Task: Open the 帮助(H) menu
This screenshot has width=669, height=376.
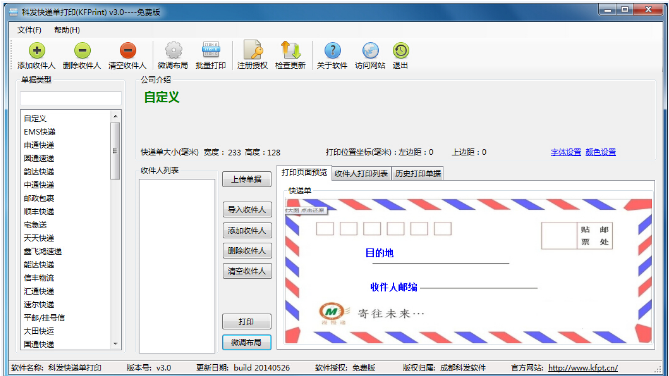Action: [67, 30]
